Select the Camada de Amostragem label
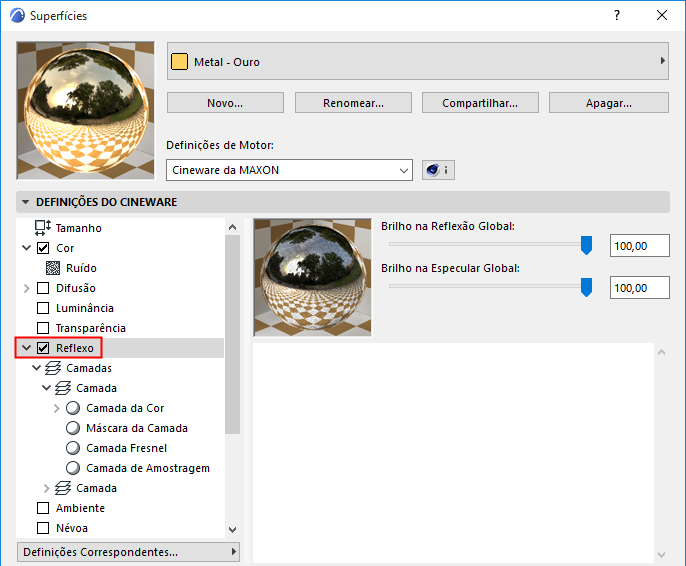The width and height of the screenshot is (686, 566). pos(148,468)
